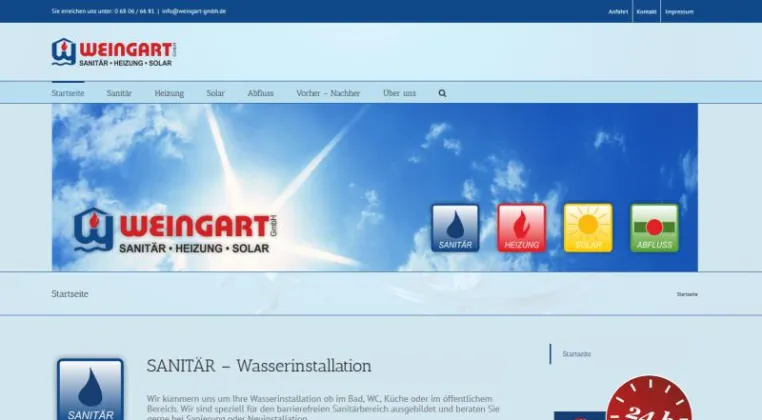Open the Abfluss menu item

tap(260, 93)
